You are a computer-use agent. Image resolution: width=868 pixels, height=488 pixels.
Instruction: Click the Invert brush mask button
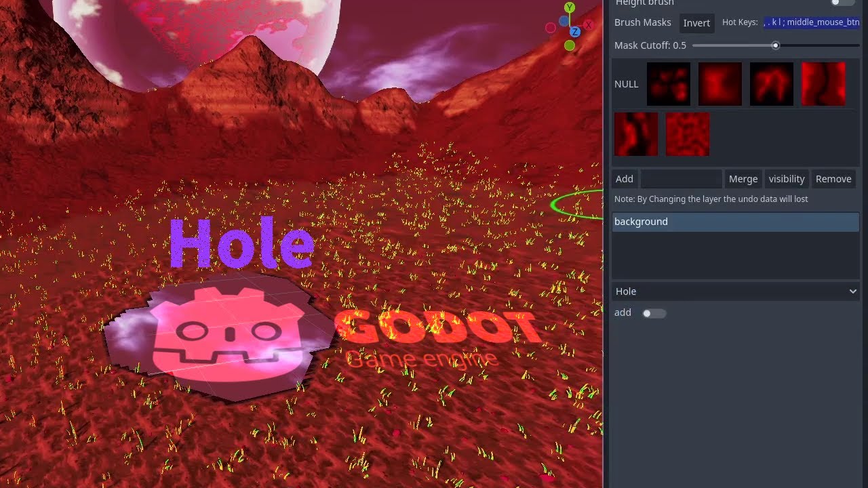[x=696, y=23]
